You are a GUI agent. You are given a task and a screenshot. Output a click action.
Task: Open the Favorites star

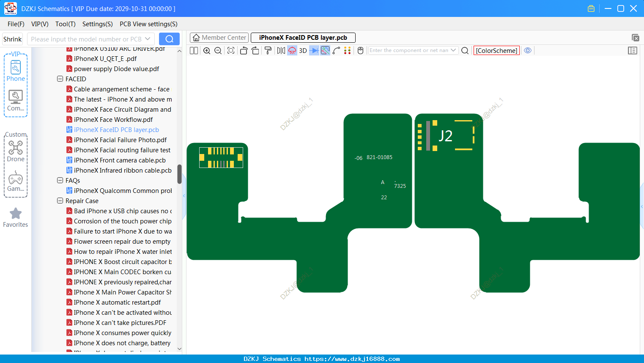[16, 217]
